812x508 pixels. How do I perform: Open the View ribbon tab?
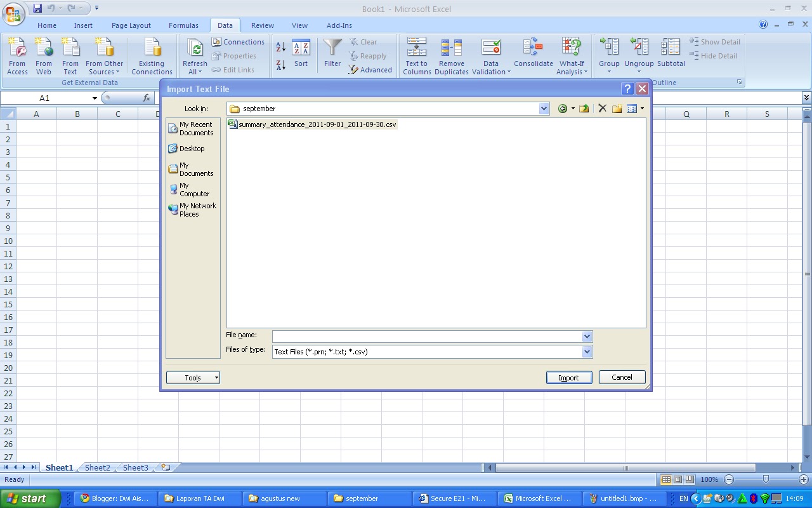click(x=299, y=25)
